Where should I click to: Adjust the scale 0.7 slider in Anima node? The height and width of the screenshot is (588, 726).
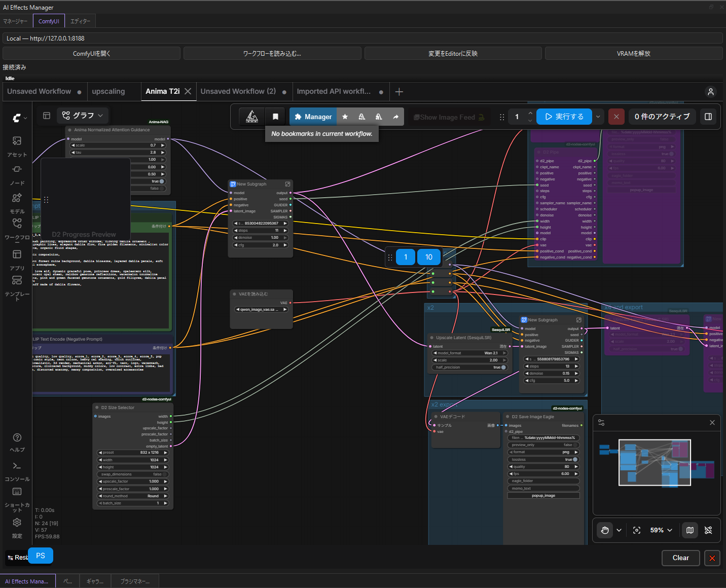118,145
